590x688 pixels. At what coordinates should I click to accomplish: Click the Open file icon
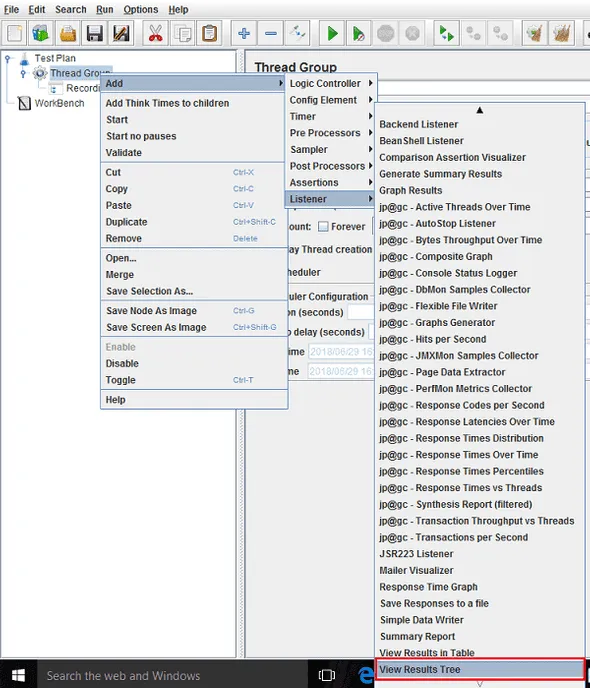(x=68, y=33)
